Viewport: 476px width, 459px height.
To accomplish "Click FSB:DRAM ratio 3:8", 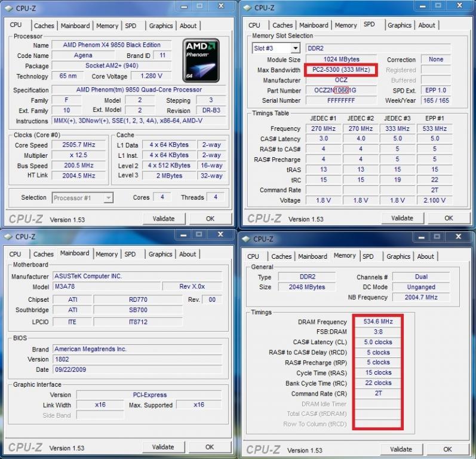I will 378,332.
